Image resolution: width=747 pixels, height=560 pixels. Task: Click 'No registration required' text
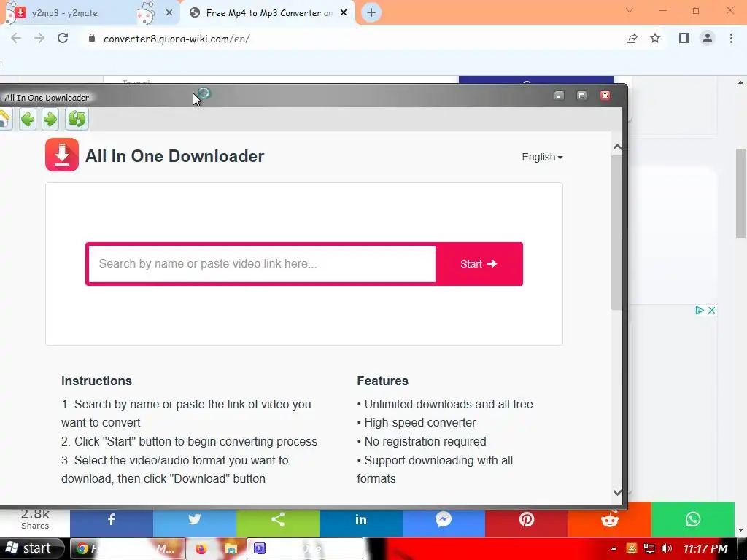pyautogui.click(x=425, y=441)
